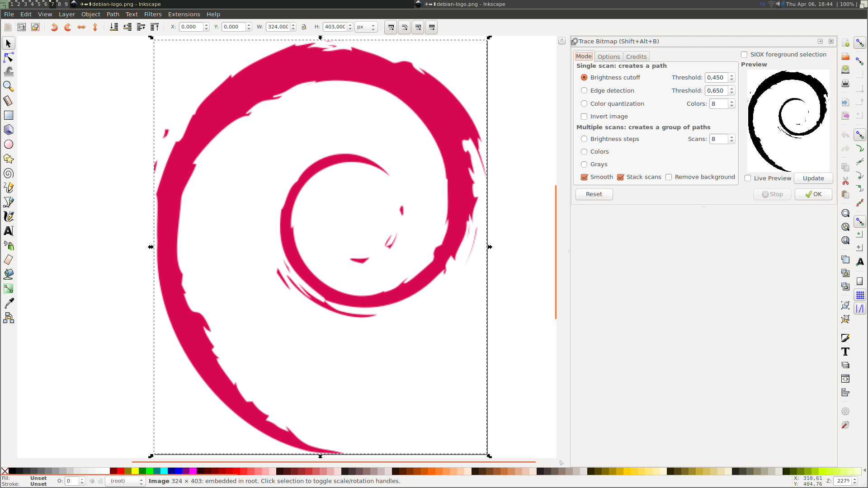
Task: Pick the Star/polygon tool
Action: point(8,159)
